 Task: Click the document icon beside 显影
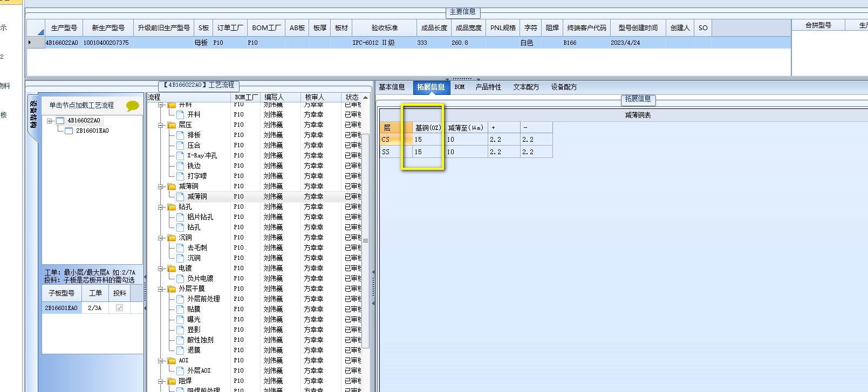pos(181,329)
